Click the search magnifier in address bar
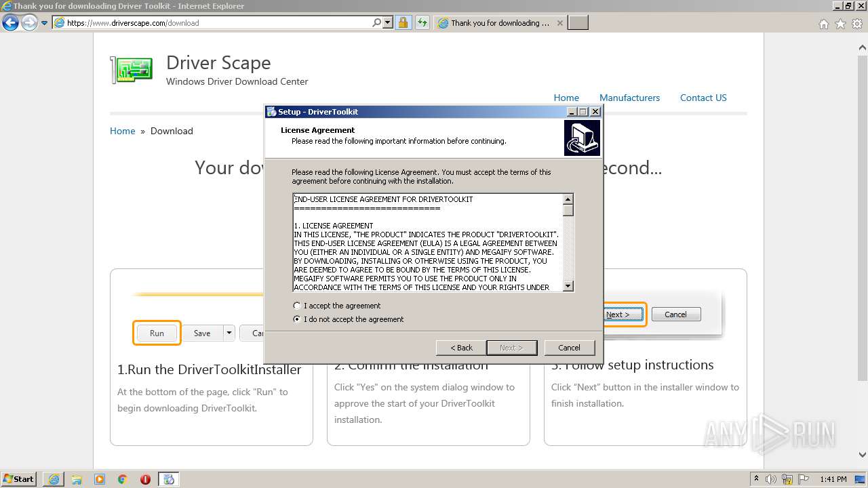This screenshot has width=868, height=488. tap(376, 22)
